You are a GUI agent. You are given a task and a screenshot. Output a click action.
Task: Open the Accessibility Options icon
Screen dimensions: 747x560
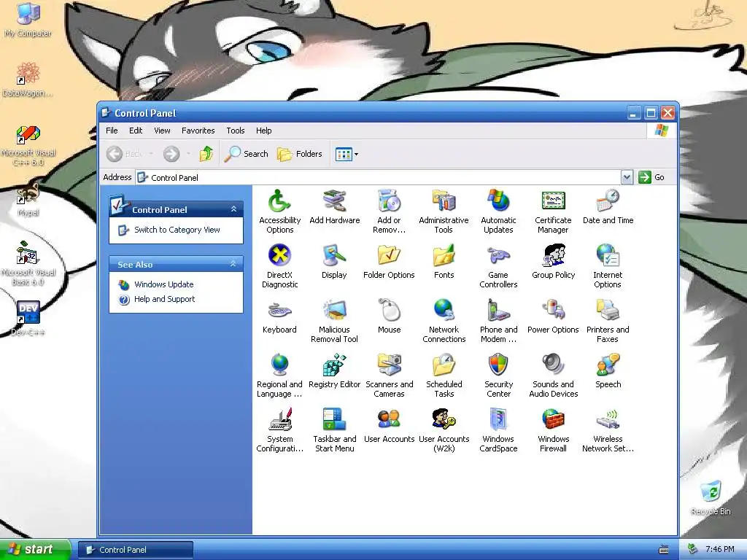click(x=279, y=201)
